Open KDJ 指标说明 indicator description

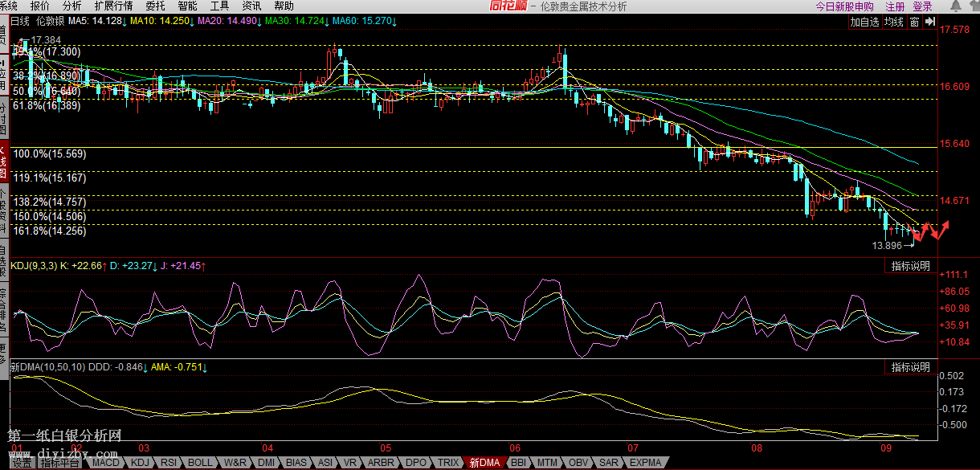(910, 266)
